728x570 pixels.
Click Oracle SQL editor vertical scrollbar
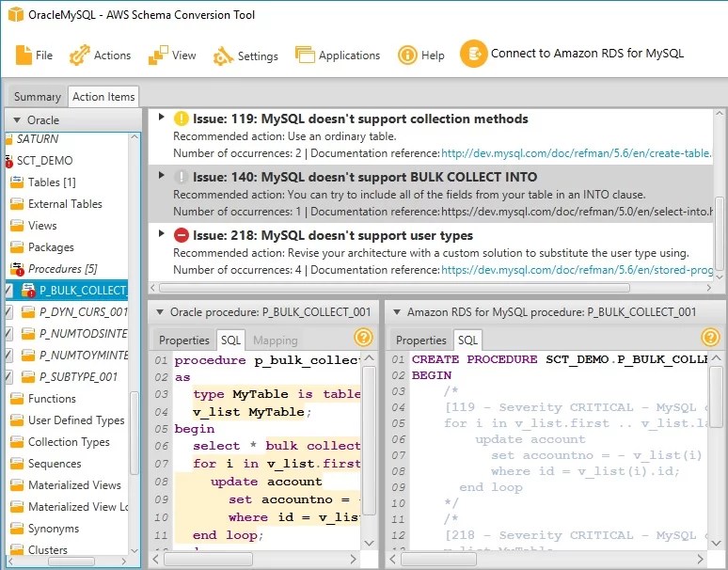369,440
